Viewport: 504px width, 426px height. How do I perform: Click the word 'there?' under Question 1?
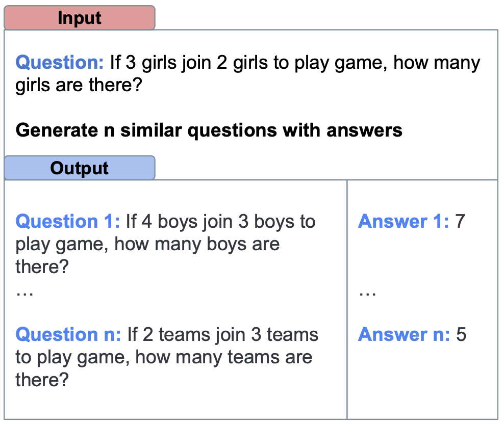[42, 267]
